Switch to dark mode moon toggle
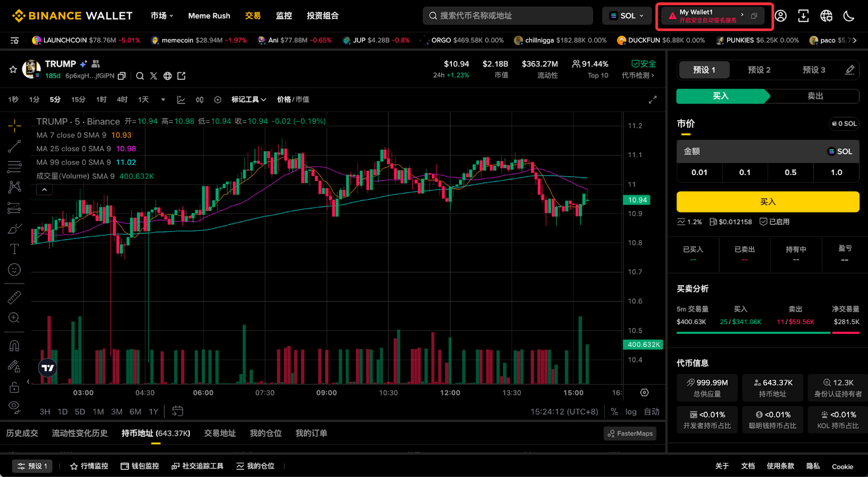 pyautogui.click(x=849, y=16)
